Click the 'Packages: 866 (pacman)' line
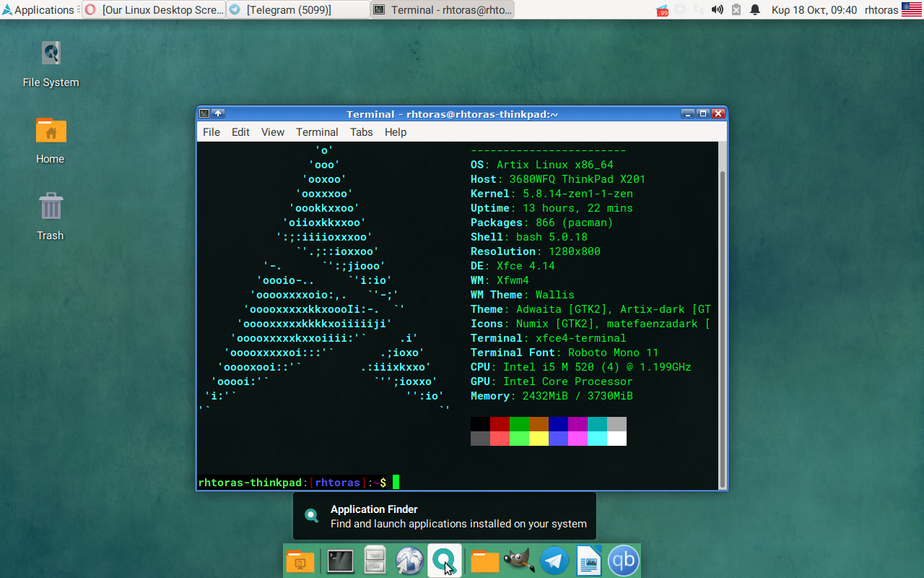924x578 pixels. [542, 223]
